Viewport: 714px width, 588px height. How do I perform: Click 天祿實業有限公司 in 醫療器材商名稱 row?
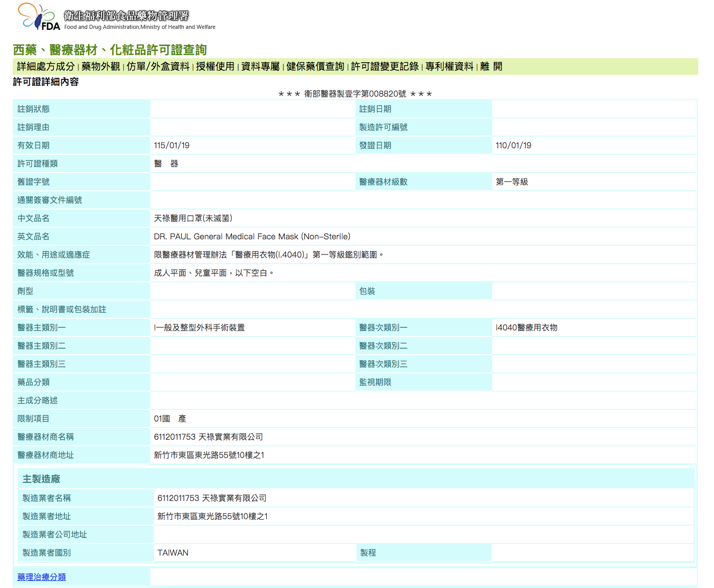[x=230, y=437]
